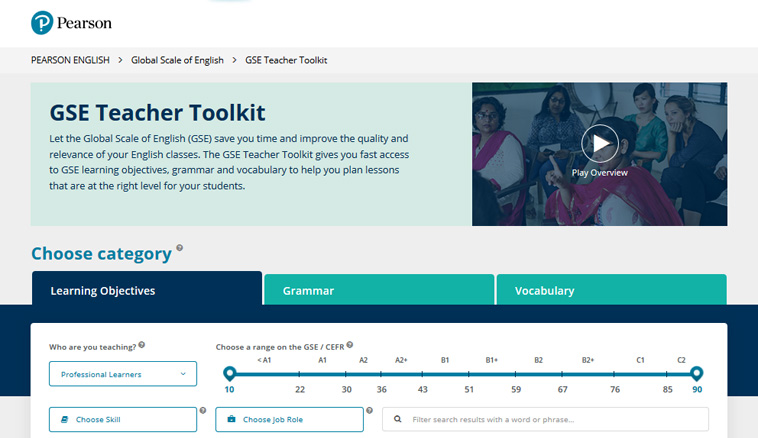Click the range slider handle at 90
Image resolution: width=758 pixels, height=438 pixels.
[697, 373]
